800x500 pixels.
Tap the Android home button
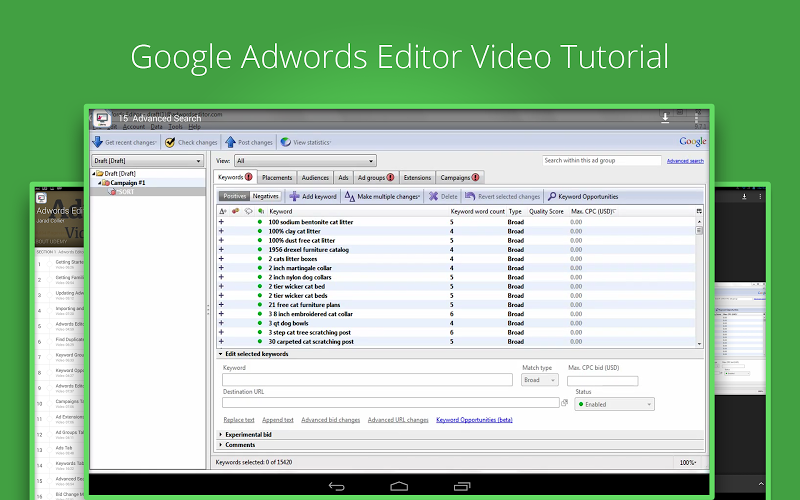(x=399, y=486)
